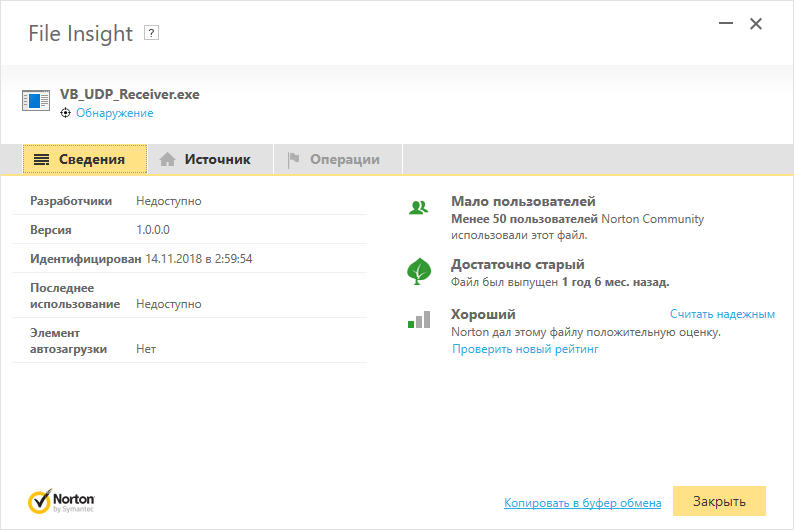Click the house icon on Источник tab
Image resolution: width=794 pixels, height=530 pixels.
[168, 159]
